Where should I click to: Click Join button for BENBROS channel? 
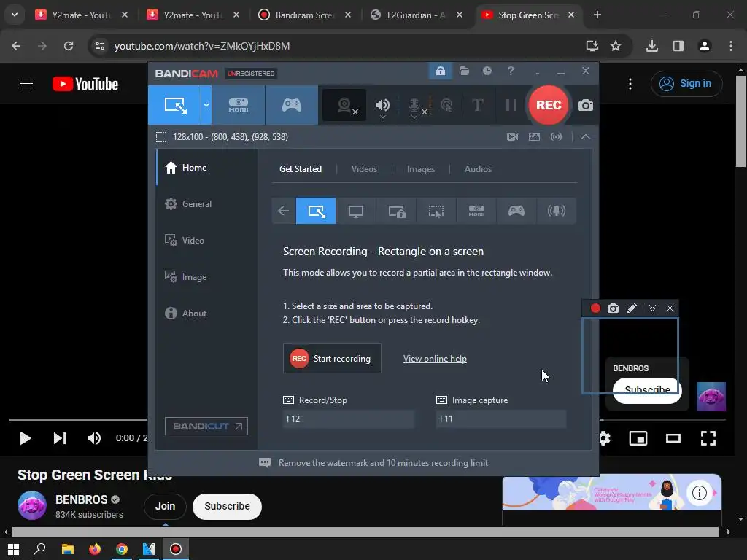tap(165, 506)
